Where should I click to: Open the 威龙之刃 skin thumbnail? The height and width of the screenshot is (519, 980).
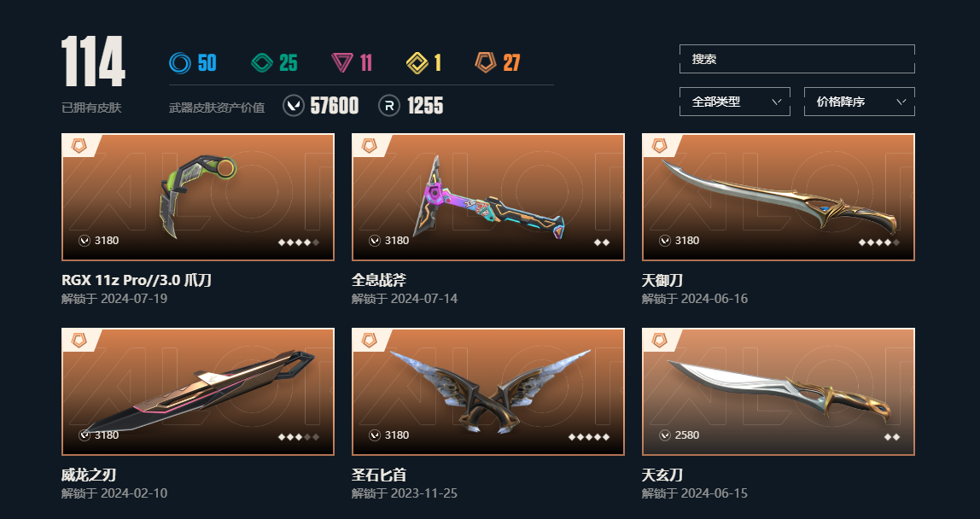click(x=197, y=392)
